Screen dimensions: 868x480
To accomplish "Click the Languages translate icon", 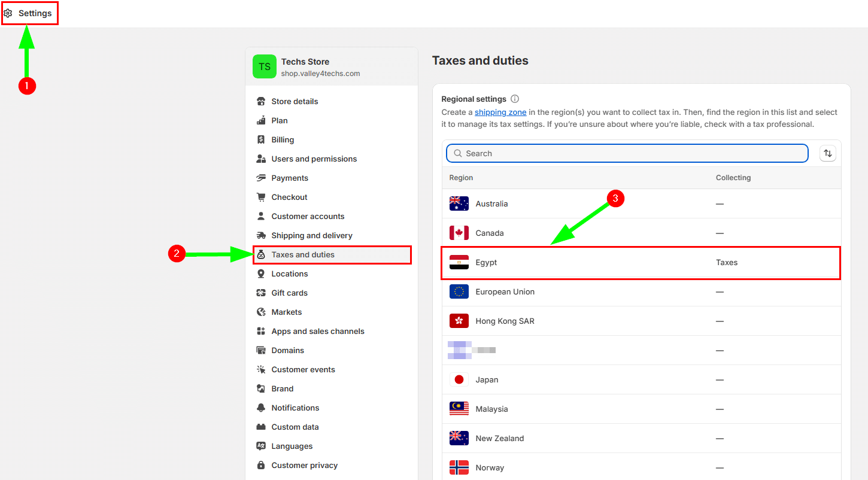I will pos(261,446).
